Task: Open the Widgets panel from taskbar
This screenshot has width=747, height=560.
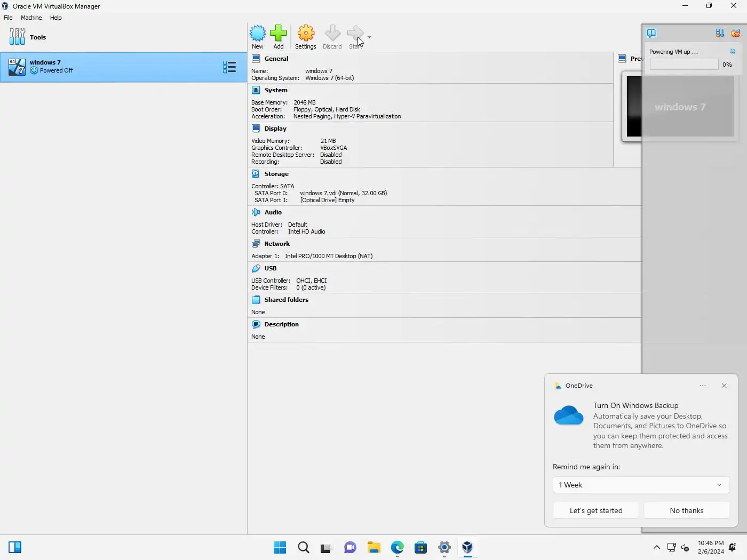Action: click(x=15, y=547)
